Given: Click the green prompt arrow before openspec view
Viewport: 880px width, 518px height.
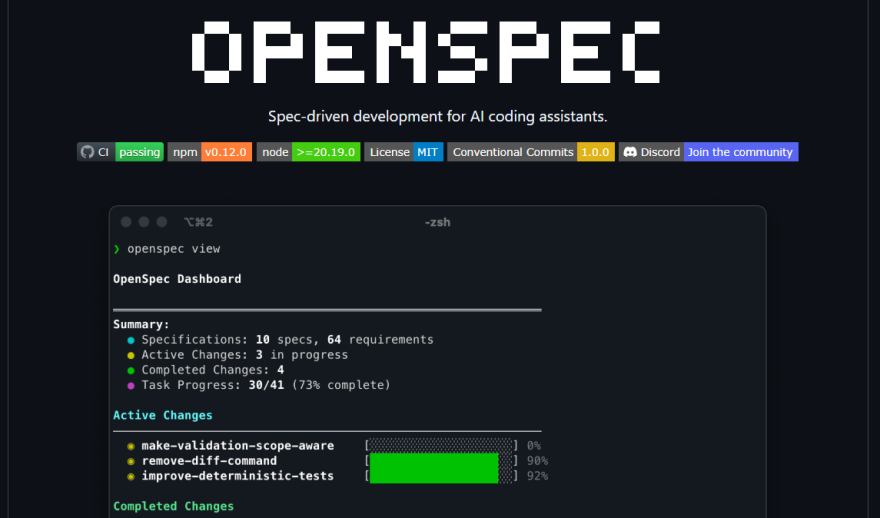Looking at the screenshot, I should [117, 249].
